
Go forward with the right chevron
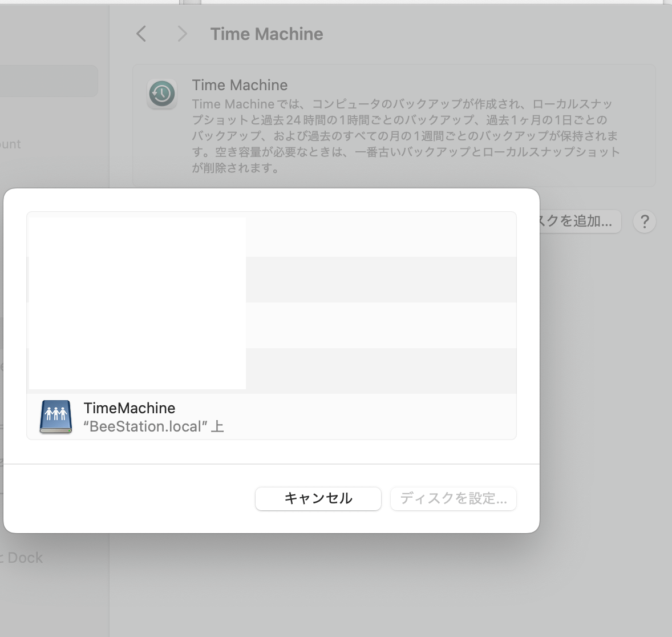[182, 34]
